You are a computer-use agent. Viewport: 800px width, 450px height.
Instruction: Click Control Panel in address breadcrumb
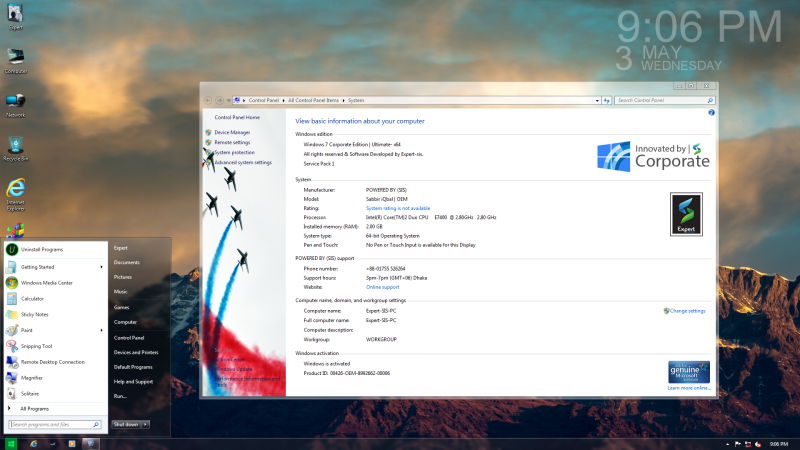tap(264, 101)
